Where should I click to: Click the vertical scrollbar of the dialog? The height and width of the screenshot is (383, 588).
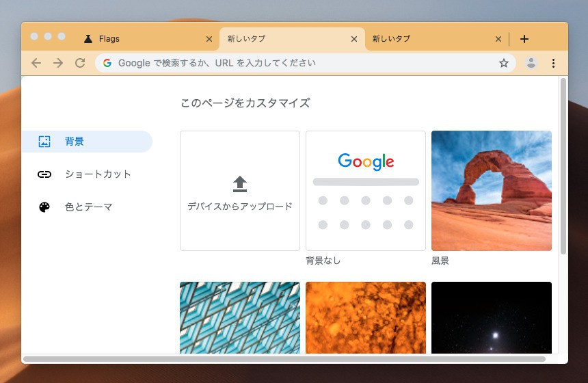click(563, 167)
